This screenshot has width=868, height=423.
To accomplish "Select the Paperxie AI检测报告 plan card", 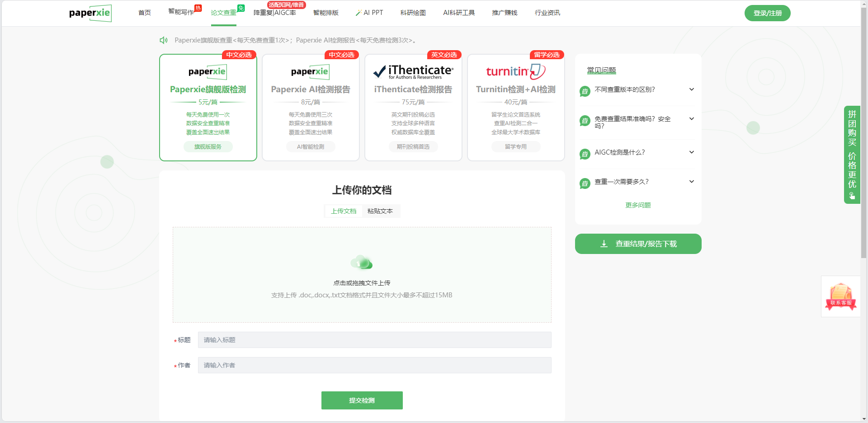I will (311, 108).
